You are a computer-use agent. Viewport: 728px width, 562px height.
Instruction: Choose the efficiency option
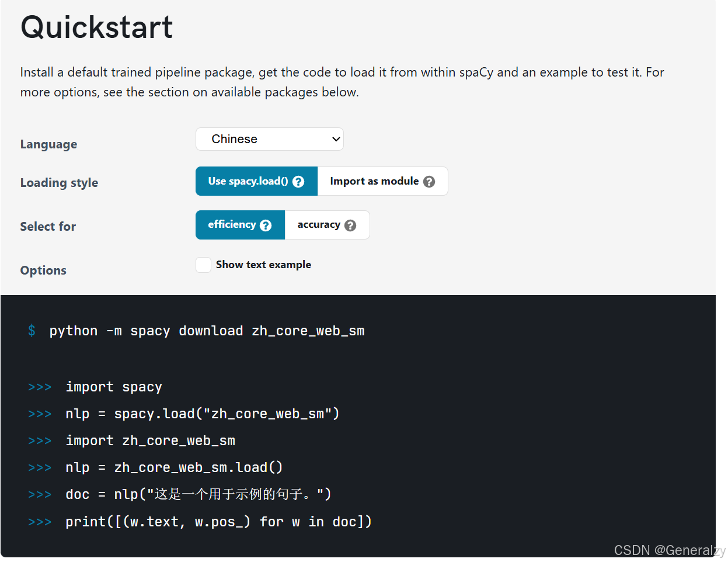(240, 225)
